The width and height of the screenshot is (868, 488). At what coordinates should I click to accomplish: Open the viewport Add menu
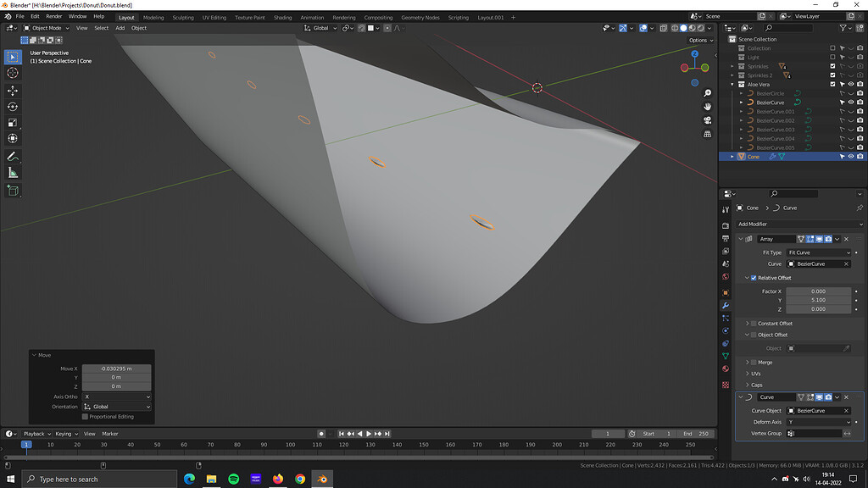120,28
